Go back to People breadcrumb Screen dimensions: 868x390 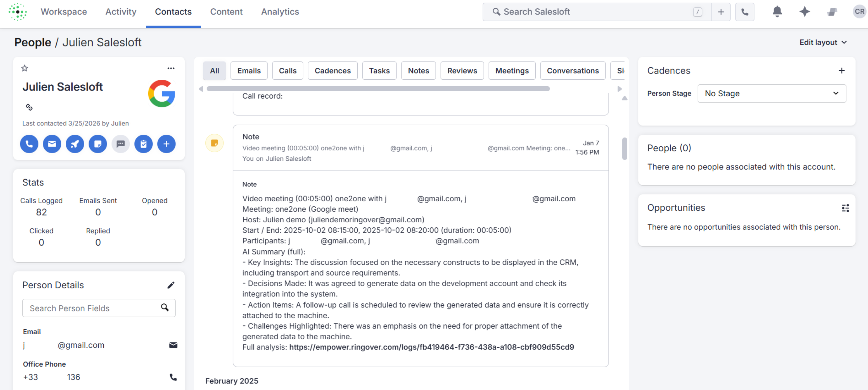pyautogui.click(x=33, y=42)
